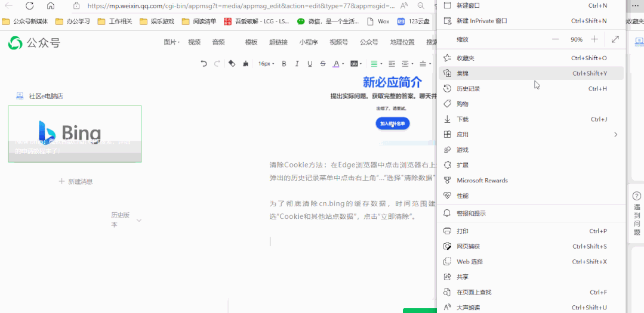Toggle strikethrough formatting

[x=323, y=64]
